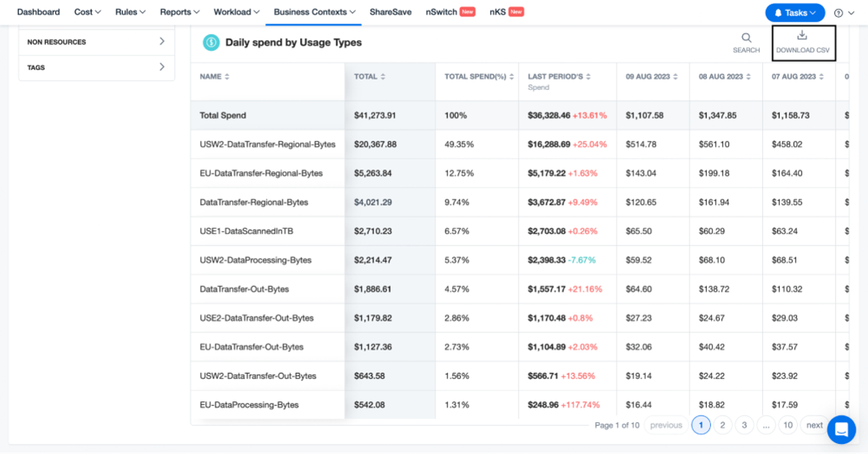This screenshot has width=868, height=454.
Task: Open the chat support bubble icon
Action: (x=841, y=429)
